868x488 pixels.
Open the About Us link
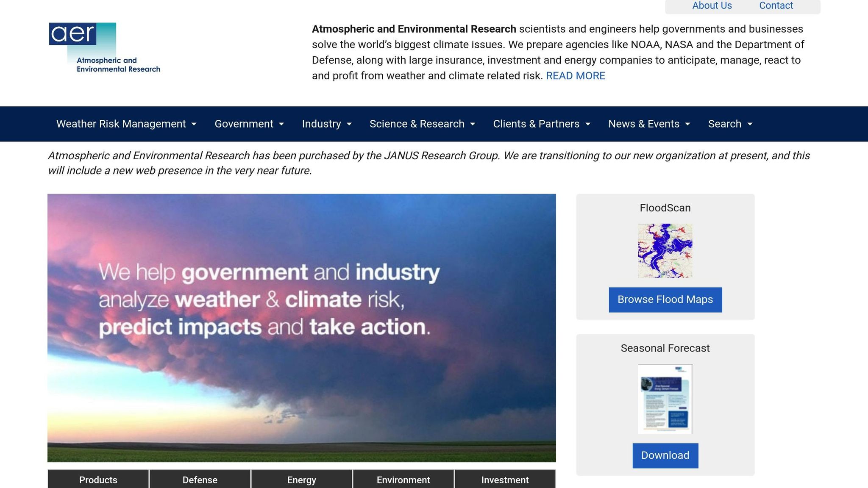712,6
